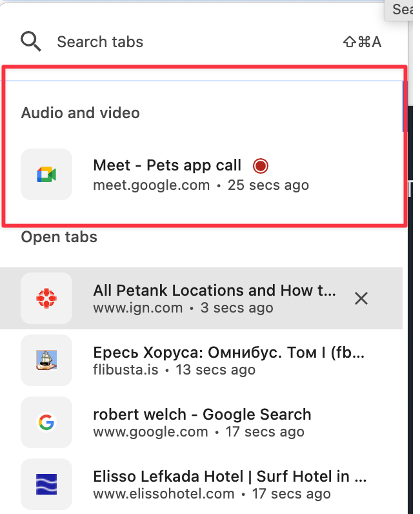
Task: Click the magnifying glass search icon
Action: [31, 41]
